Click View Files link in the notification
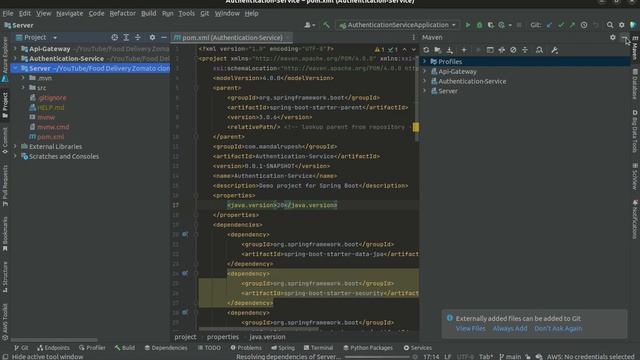The image size is (640, 360). point(470,329)
